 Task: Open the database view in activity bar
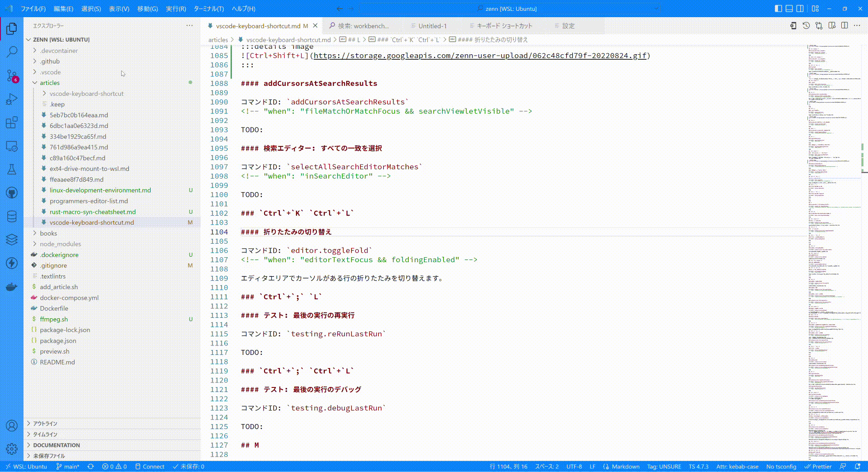pyautogui.click(x=12, y=217)
